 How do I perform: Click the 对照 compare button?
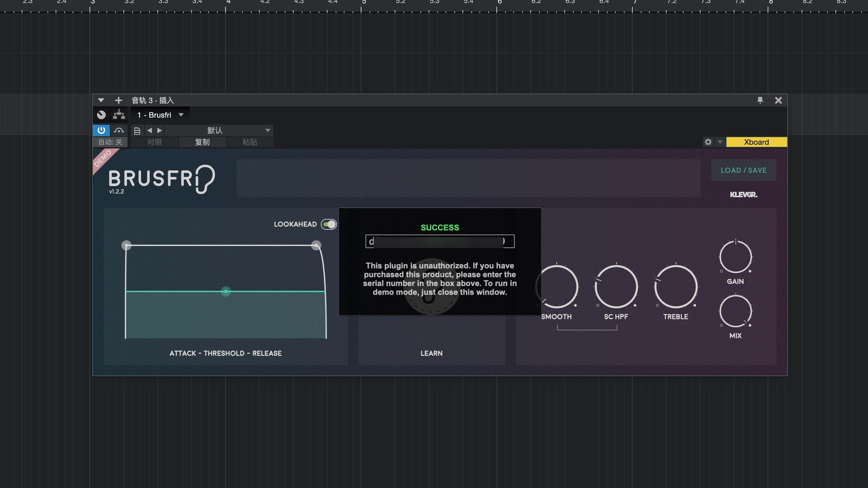pyautogui.click(x=154, y=142)
